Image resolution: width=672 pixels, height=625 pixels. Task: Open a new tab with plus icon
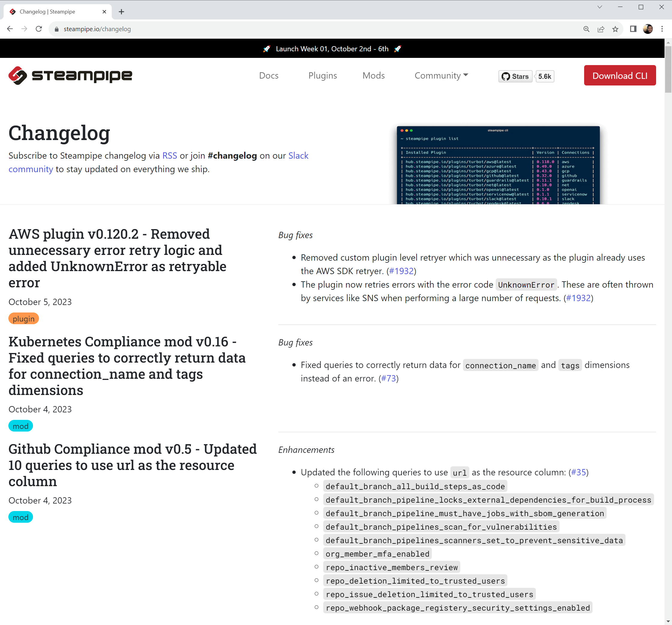[x=121, y=12]
